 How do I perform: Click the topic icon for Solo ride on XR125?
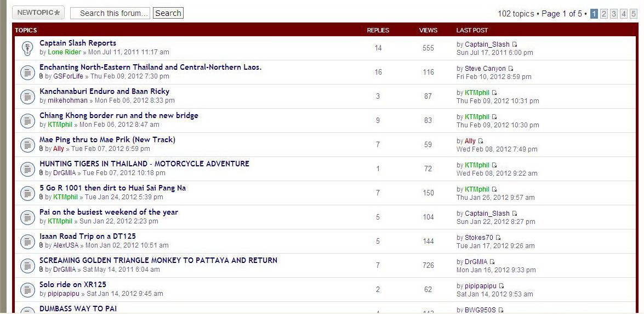point(27,290)
